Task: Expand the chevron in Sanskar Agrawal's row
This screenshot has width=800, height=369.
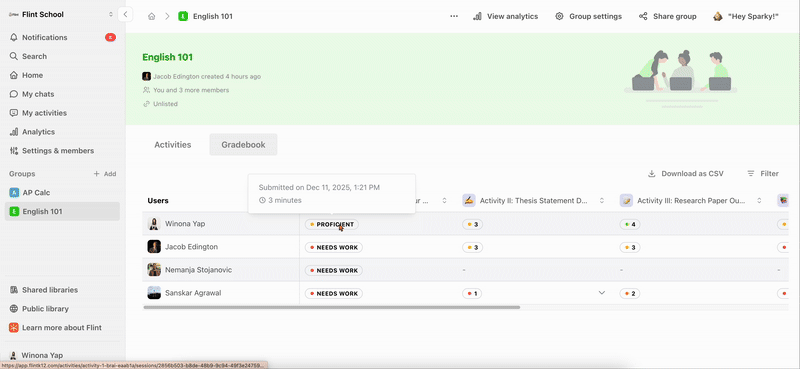Action: (x=602, y=292)
